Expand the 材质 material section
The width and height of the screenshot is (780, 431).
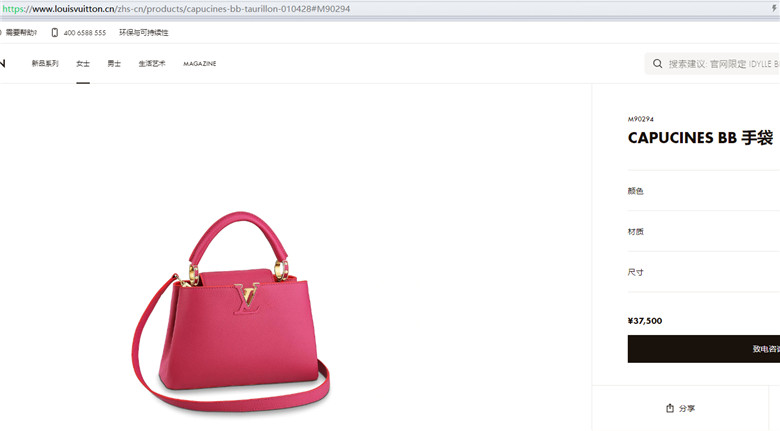pos(703,231)
